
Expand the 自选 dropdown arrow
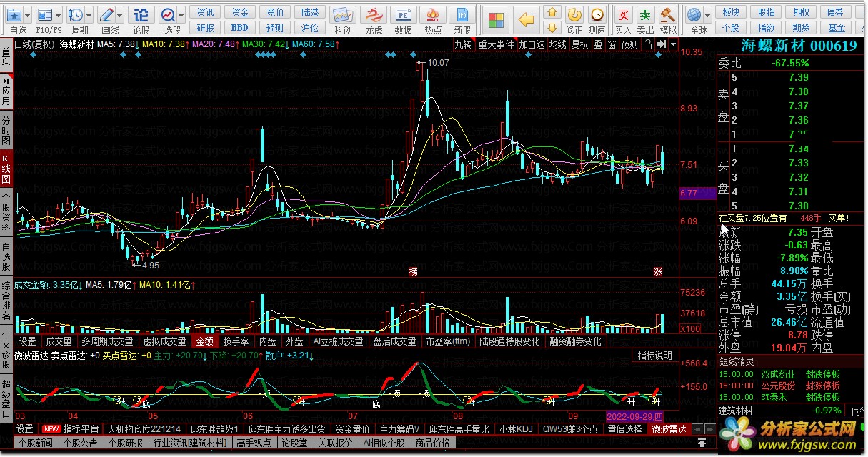28,15
